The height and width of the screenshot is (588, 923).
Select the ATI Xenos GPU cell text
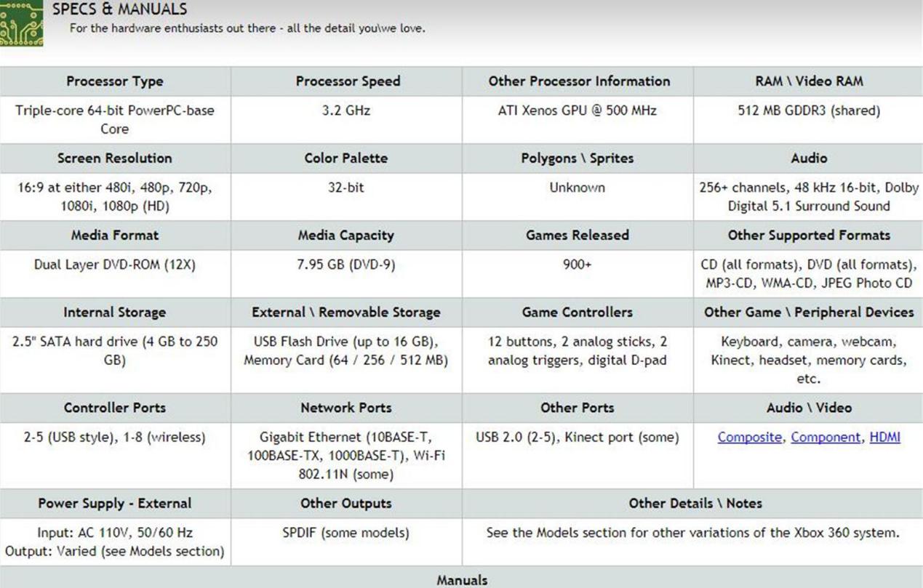click(x=578, y=111)
